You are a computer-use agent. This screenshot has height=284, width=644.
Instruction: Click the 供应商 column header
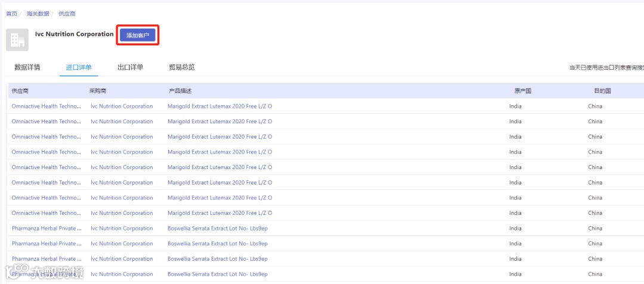click(x=20, y=91)
